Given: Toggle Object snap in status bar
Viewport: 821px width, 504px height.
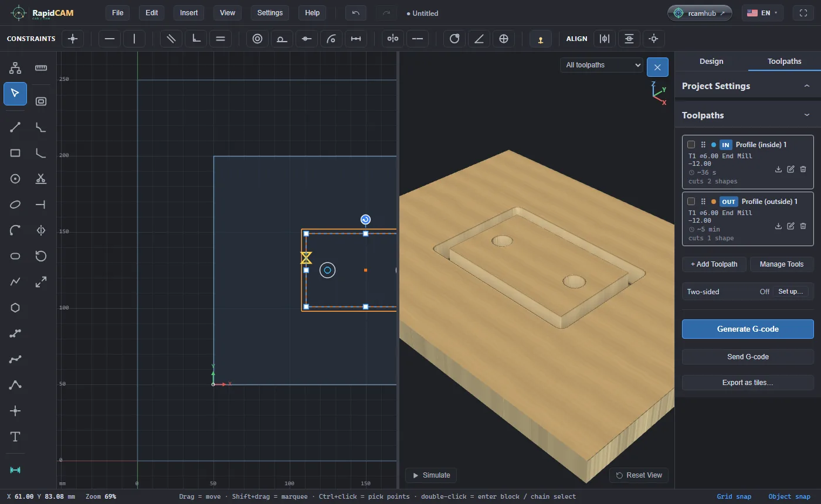Looking at the screenshot, I should click(x=789, y=496).
